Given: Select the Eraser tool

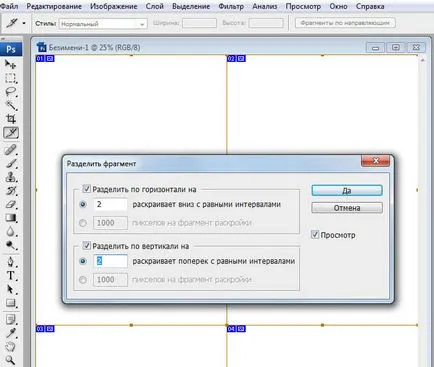Looking at the screenshot, I should [11, 204].
